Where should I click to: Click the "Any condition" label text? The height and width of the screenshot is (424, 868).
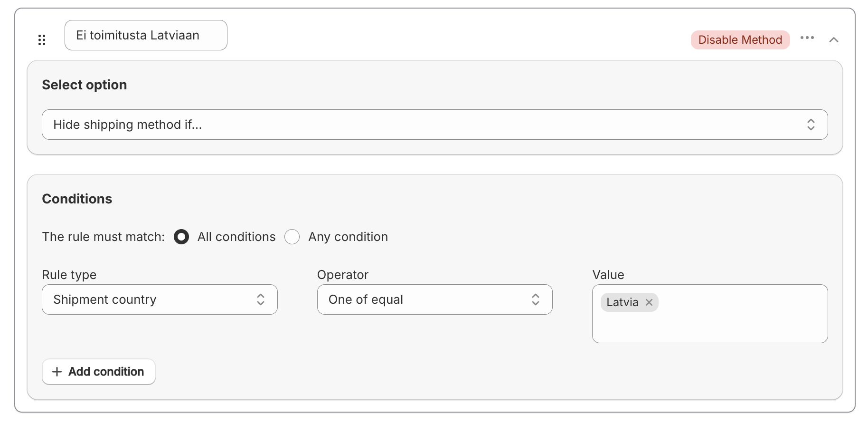tap(348, 237)
